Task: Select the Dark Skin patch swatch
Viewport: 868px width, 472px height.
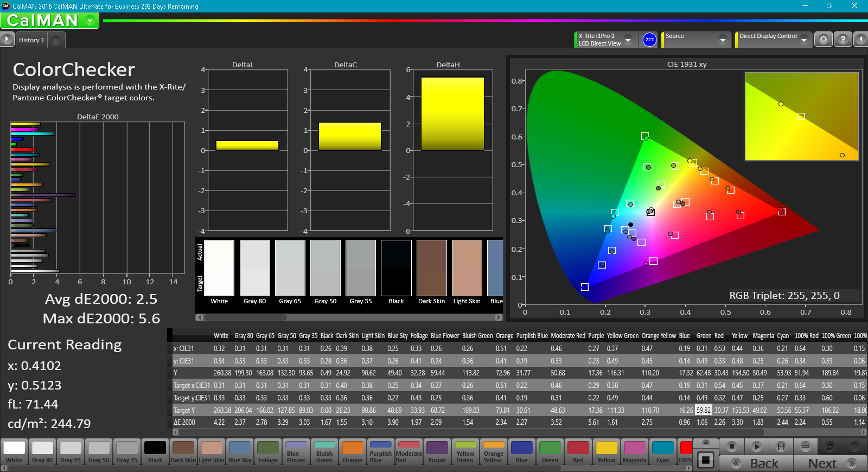Action: (x=183, y=452)
